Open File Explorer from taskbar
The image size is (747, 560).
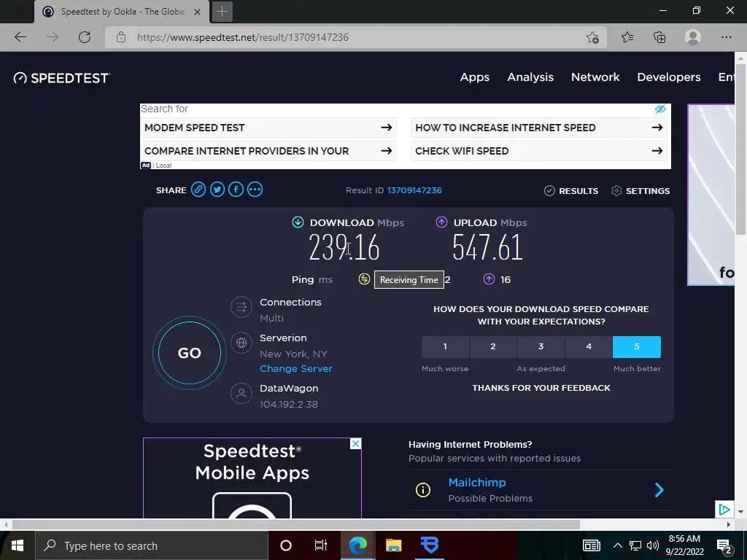pyautogui.click(x=393, y=545)
